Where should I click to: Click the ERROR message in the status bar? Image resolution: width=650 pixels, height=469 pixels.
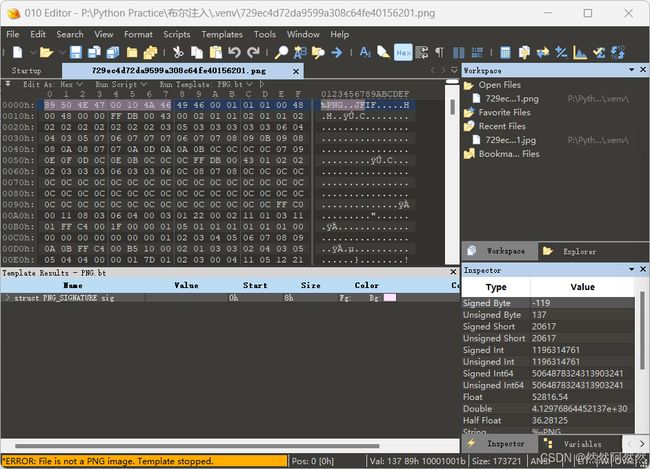point(144,461)
